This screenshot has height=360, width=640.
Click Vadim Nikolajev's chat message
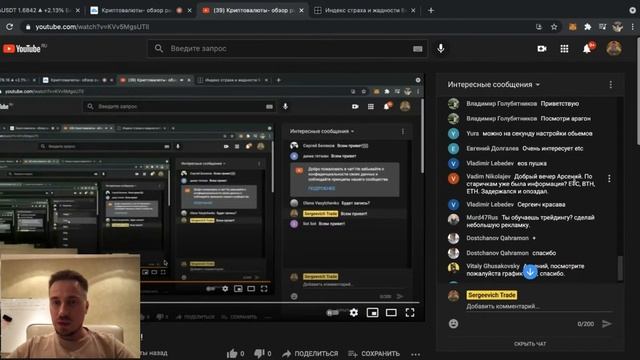(x=531, y=184)
